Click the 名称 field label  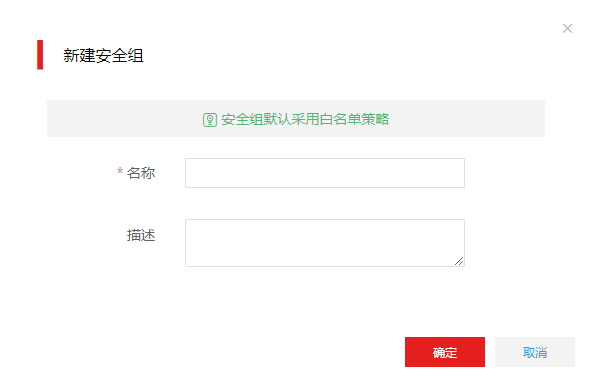(x=141, y=173)
